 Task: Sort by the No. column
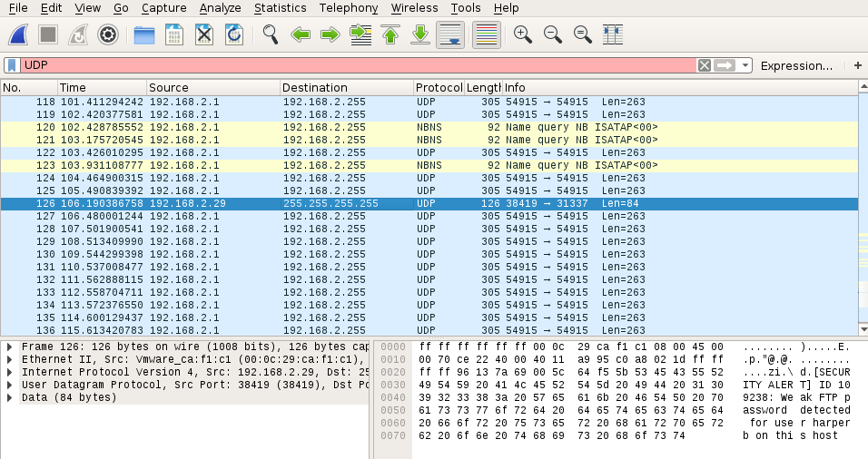click(x=29, y=87)
